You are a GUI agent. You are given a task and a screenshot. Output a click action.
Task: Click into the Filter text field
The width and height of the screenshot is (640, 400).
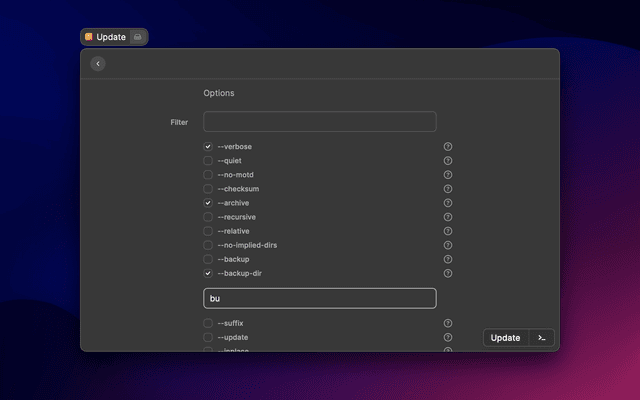pos(319,122)
